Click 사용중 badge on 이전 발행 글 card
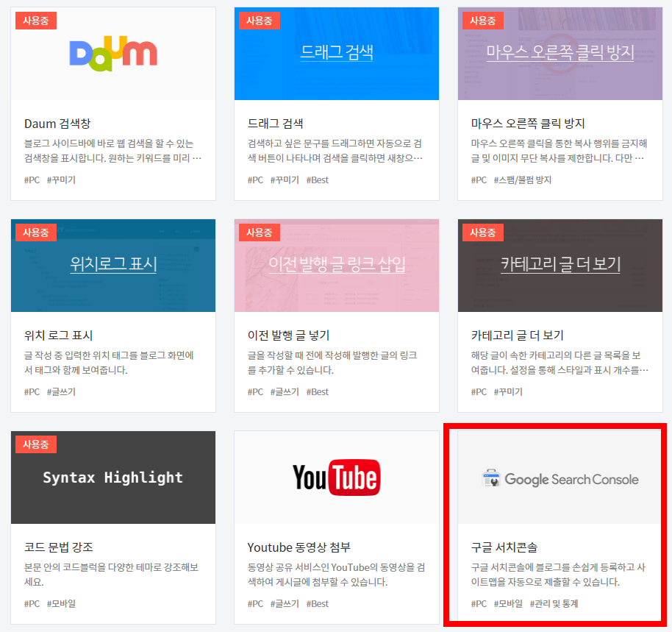This screenshot has width=672, height=632. click(260, 232)
